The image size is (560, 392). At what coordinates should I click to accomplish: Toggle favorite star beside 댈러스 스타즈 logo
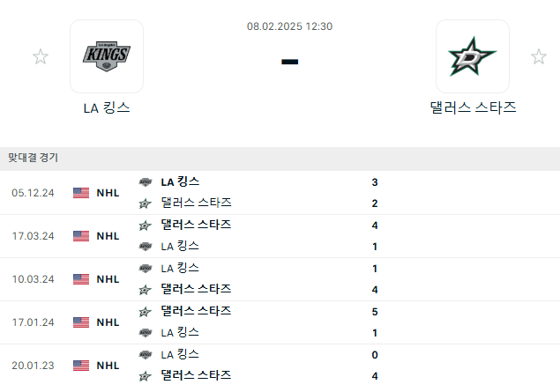(538, 56)
